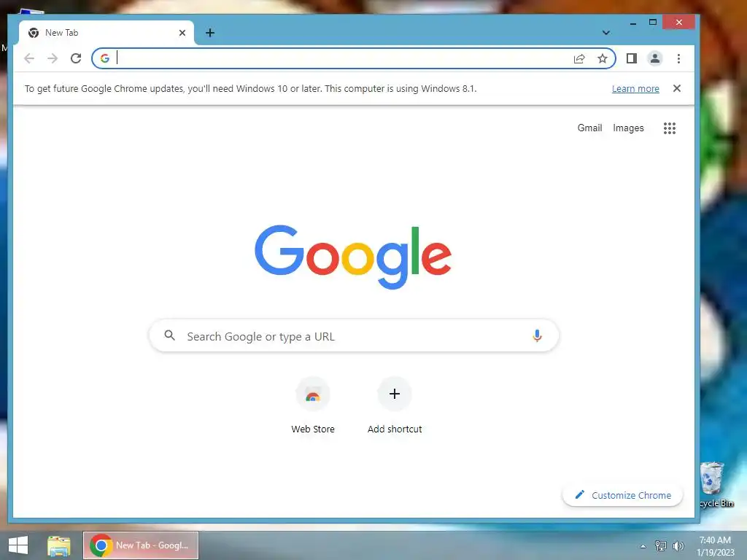Select the New Tab tab
Viewport: 747px width, 560px height.
point(107,33)
